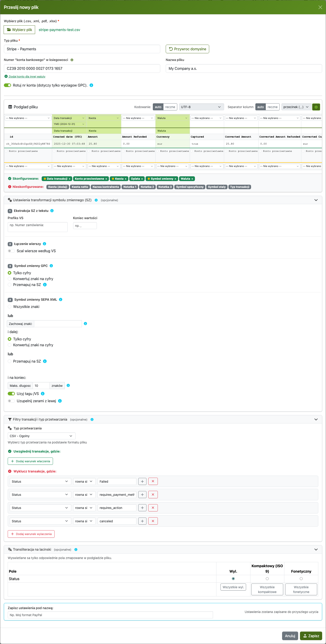Click the Nazwa kontrahenta unconfigured tag
This screenshot has width=326, height=644.
(x=106, y=187)
